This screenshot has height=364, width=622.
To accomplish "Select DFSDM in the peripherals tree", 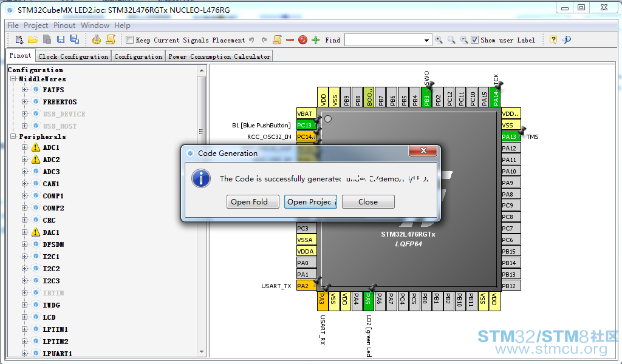I will click(x=53, y=244).
